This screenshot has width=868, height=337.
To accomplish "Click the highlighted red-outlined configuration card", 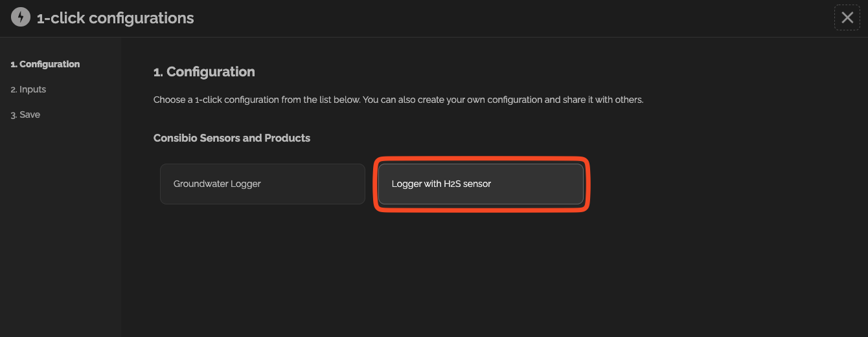I will point(481,184).
